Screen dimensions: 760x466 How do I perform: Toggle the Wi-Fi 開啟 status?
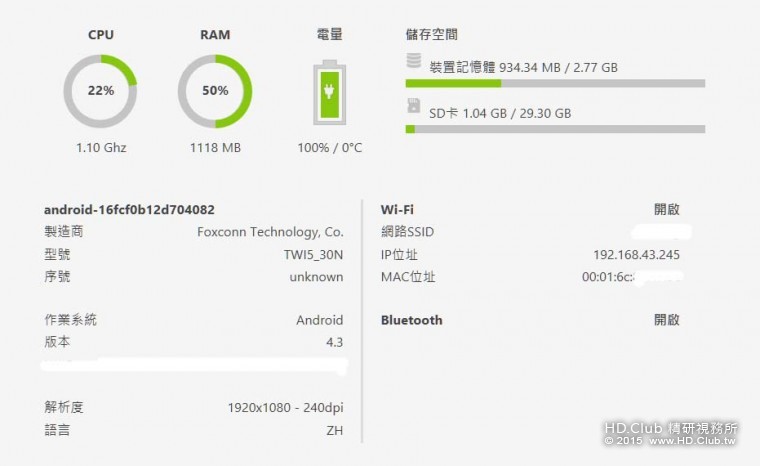click(667, 210)
